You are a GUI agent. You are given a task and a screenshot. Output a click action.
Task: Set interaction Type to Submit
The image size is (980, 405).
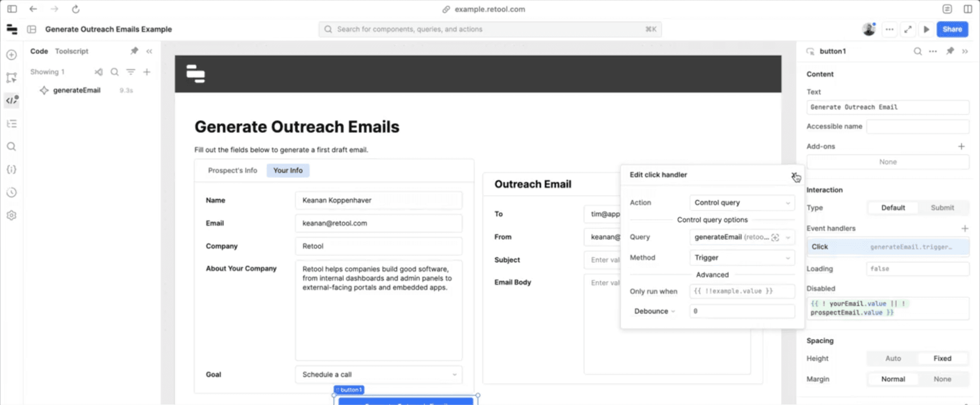pyautogui.click(x=942, y=208)
